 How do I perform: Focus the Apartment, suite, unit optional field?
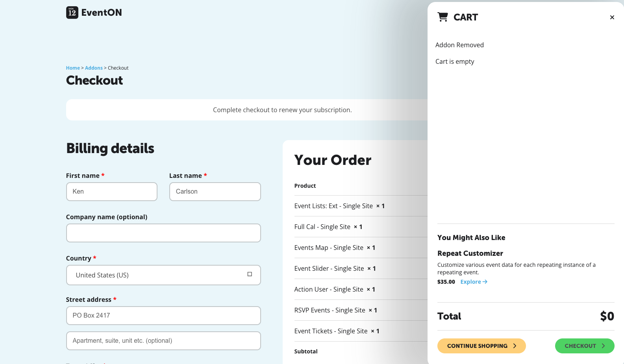[163, 341]
